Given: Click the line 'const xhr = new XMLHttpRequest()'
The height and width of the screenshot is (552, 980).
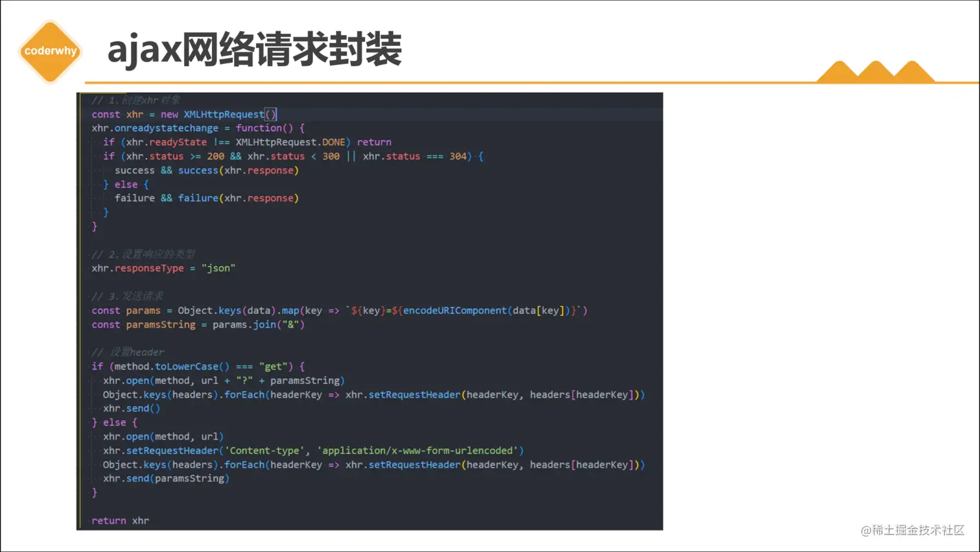Looking at the screenshot, I should click(185, 114).
